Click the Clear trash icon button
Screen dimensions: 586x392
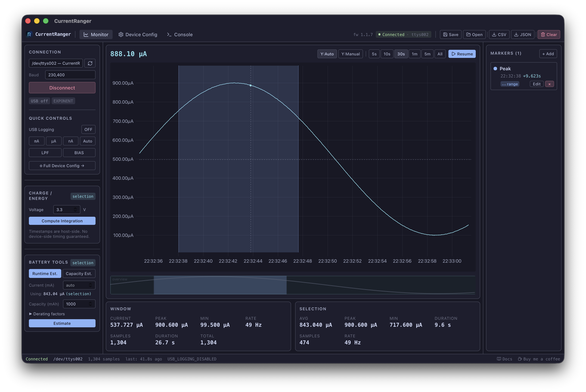(549, 34)
